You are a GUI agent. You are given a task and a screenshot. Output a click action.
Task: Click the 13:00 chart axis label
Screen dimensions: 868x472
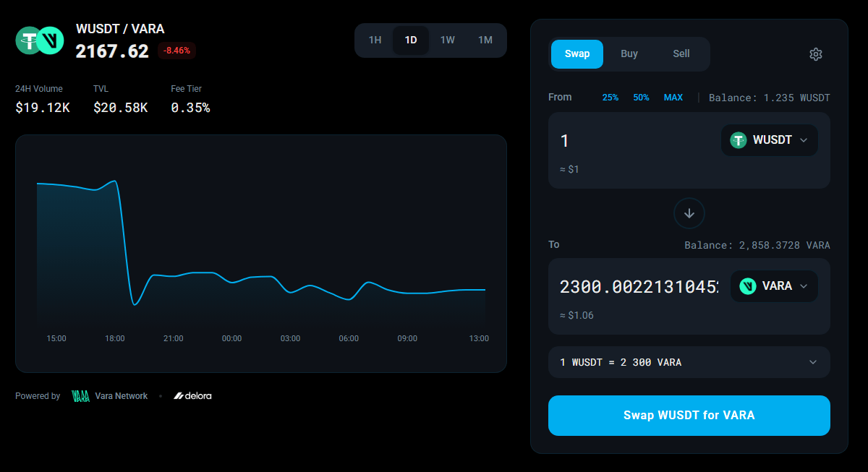point(479,338)
